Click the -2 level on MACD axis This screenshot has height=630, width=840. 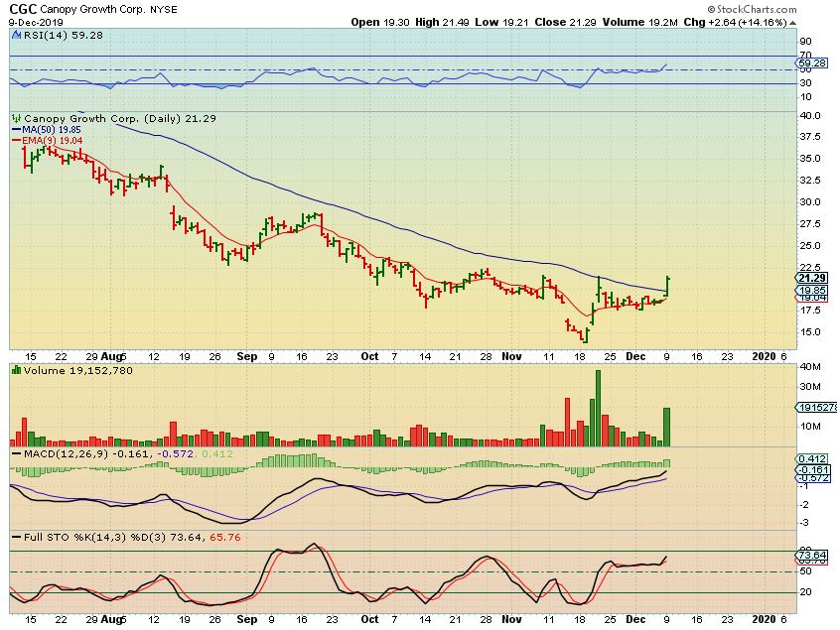coord(804,505)
